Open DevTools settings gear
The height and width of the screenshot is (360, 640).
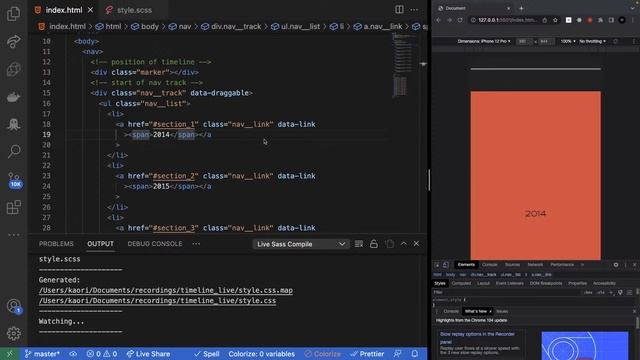(616, 264)
